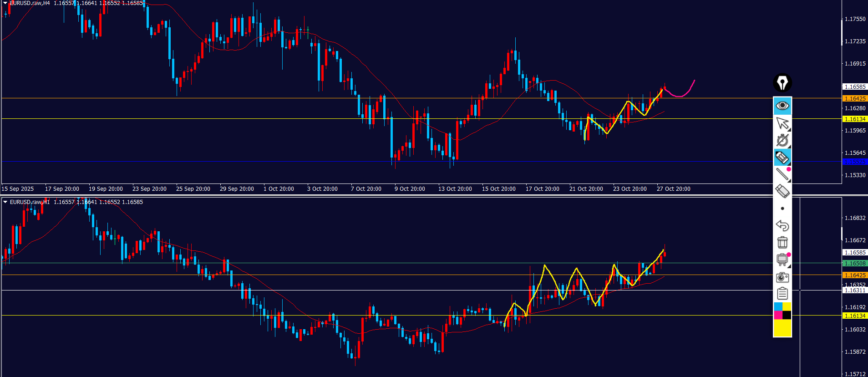The height and width of the screenshot is (377, 868).
Task: Open the whiteboard easel tool
Action: coord(782,260)
